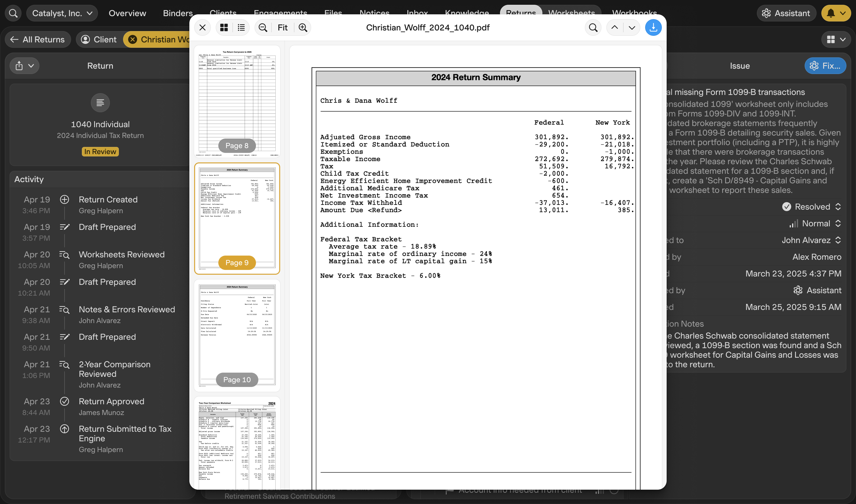856x504 pixels.
Task: Open the Assistant button
Action: tap(786, 13)
